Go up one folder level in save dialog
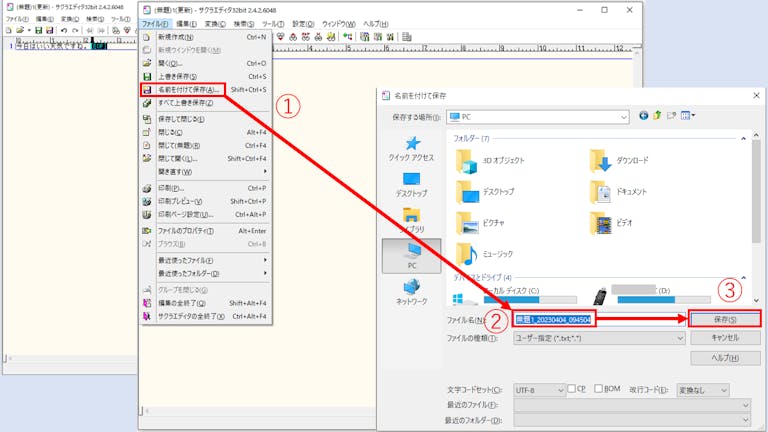Screen dimensions: 768x432 [x=657, y=116]
